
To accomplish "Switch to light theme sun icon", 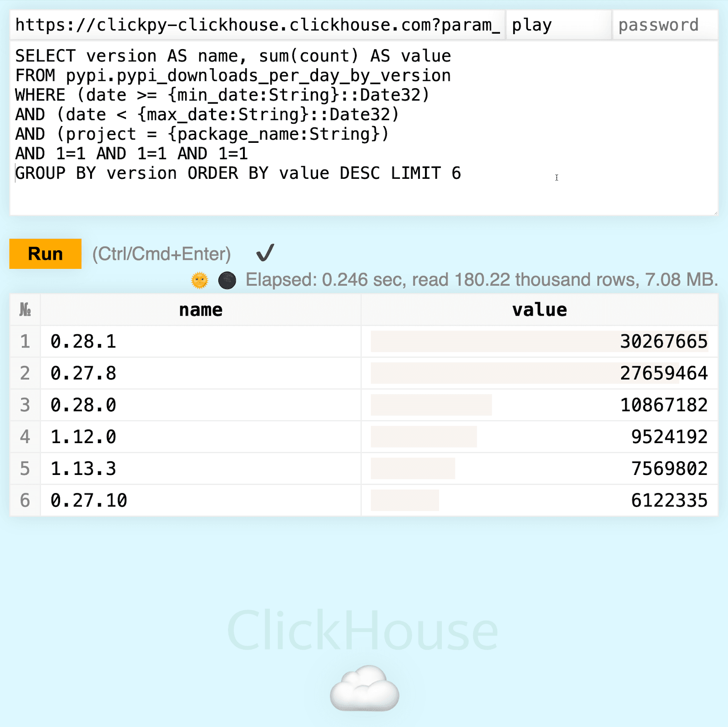I will 200,280.
